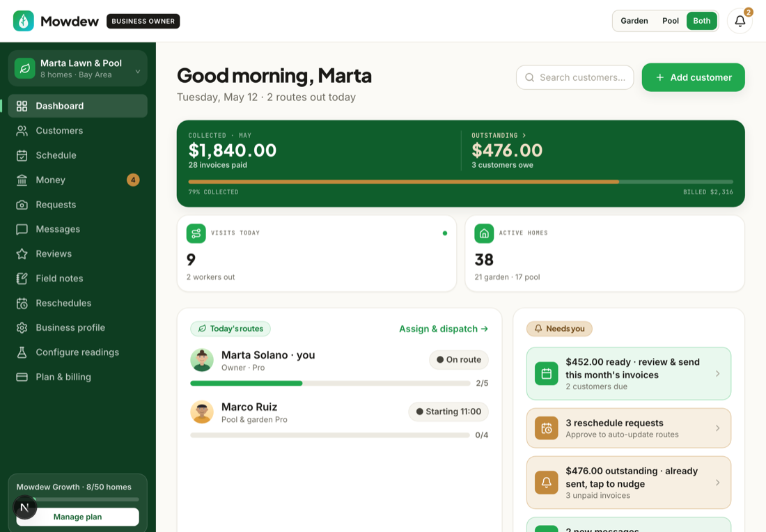This screenshot has height=532, width=766.
Task: Click Marco Ruiz's 0/4 route progress bar
Action: coord(330,435)
